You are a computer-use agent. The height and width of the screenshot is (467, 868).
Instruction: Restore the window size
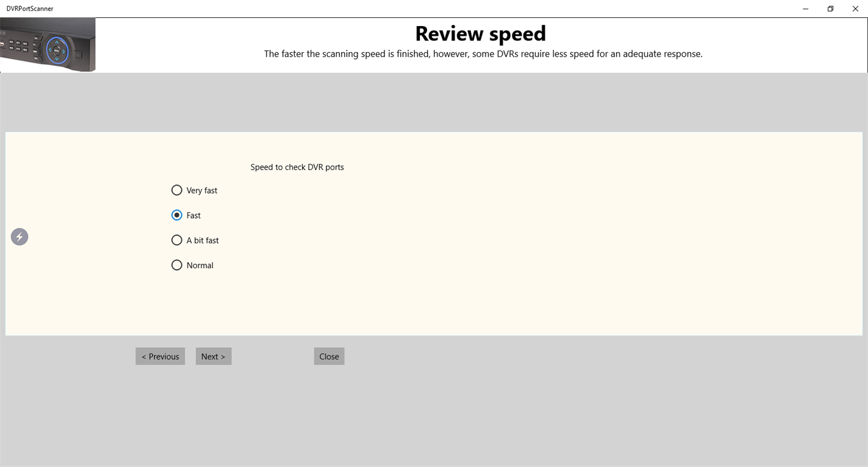(x=830, y=9)
